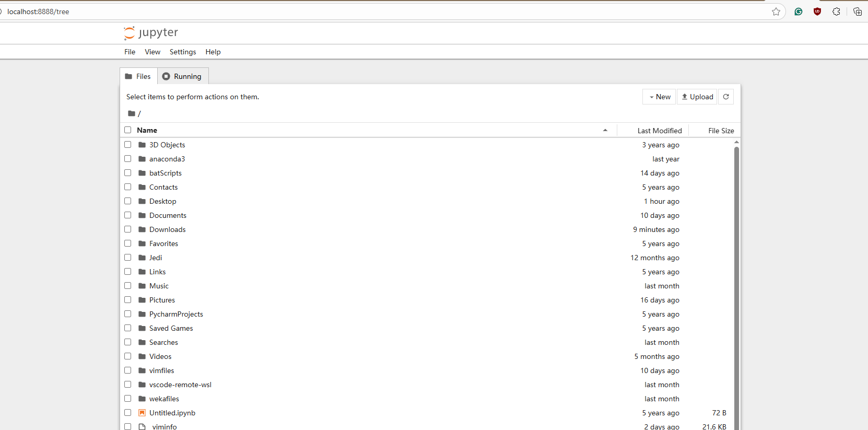
Task: Tick the checkbox for the Desktop folder
Action: coord(128,201)
